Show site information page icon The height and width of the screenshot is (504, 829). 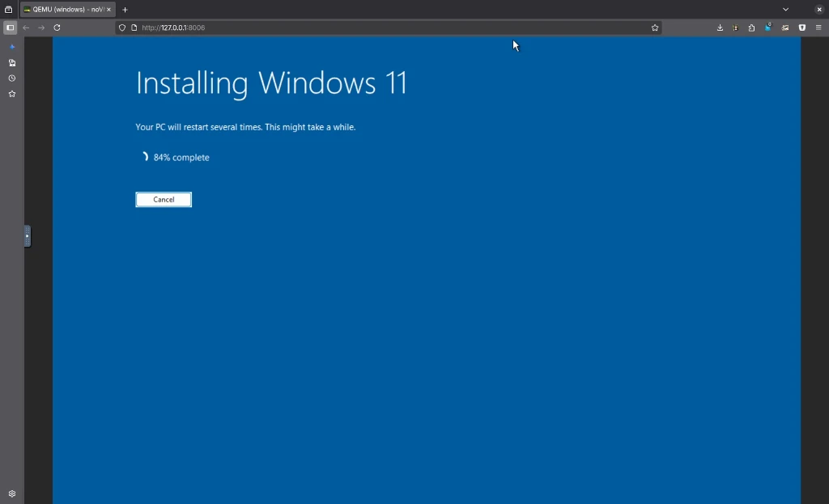[x=134, y=28]
